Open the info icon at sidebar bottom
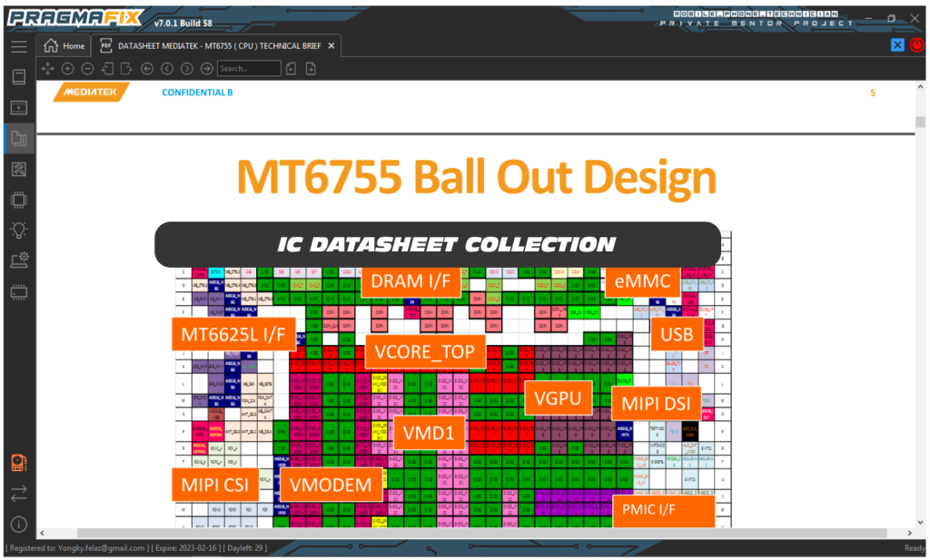 pos(18,525)
